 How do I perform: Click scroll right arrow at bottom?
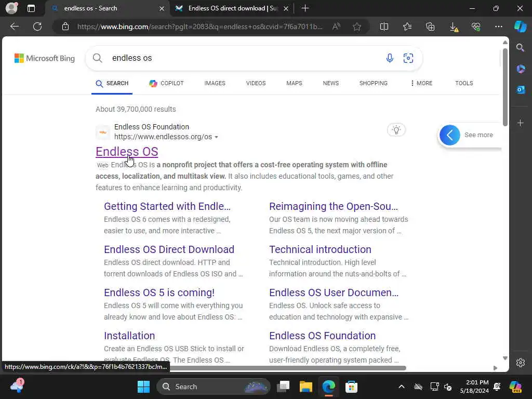coord(495,368)
